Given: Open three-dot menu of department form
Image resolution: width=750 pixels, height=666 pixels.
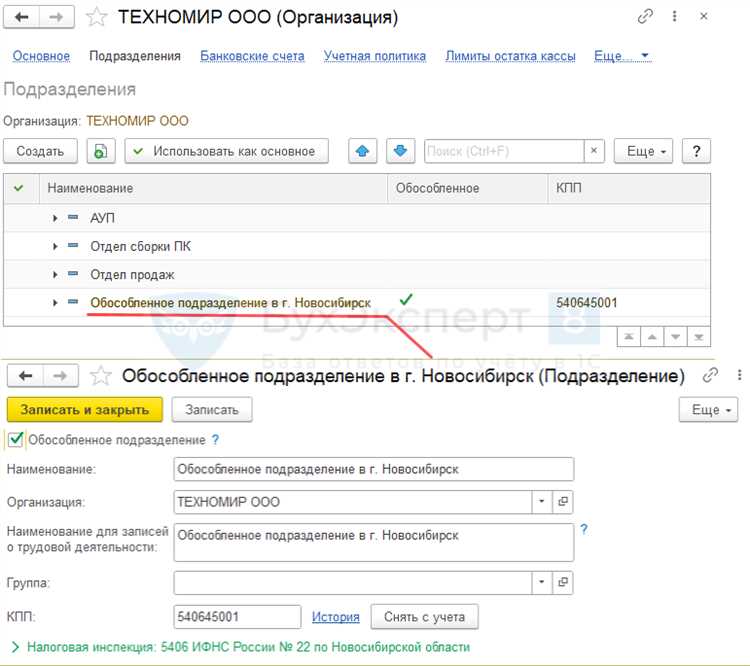Looking at the screenshot, I should coord(739,376).
